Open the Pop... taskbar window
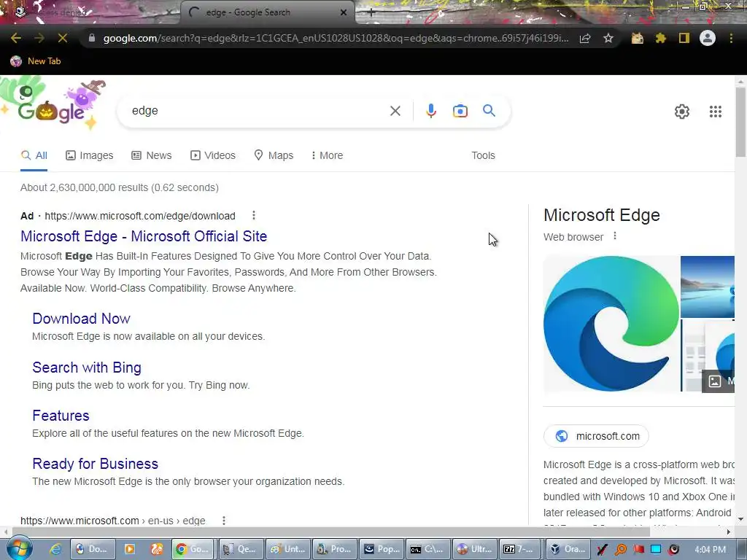This screenshot has height=560, width=747. tap(382, 549)
